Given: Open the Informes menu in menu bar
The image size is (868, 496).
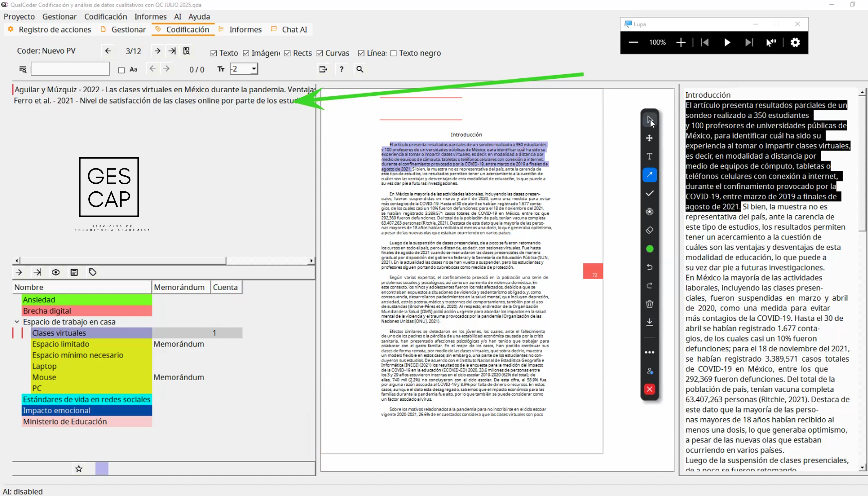Looking at the screenshot, I should pyautogui.click(x=150, y=17).
